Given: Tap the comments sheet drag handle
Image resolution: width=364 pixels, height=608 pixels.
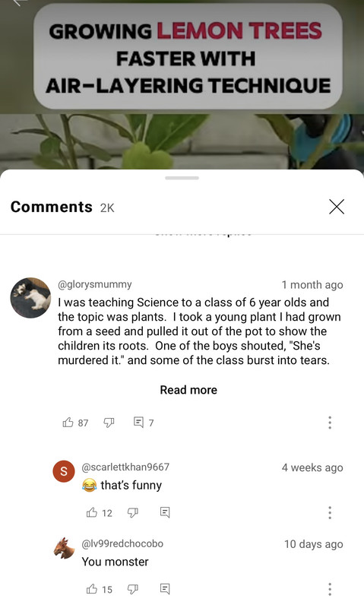Looking at the screenshot, I should (x=182, y=178).
